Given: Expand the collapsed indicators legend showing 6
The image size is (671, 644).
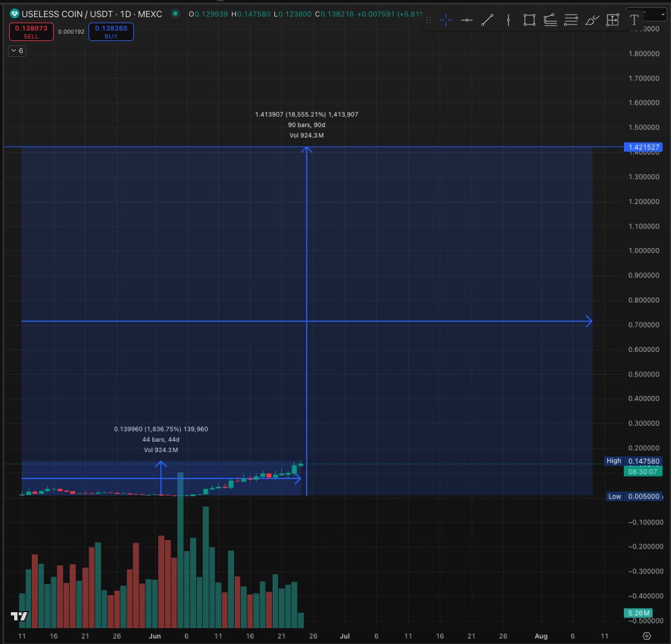Looking at the screenshot, I should click(x=17, y=51).
